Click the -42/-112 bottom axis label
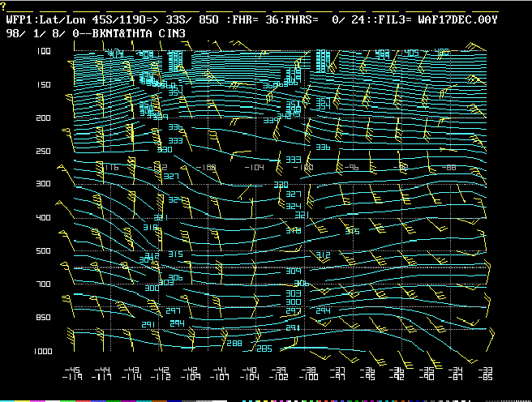Screen dimensions: 532x402 tap(161, 374)
